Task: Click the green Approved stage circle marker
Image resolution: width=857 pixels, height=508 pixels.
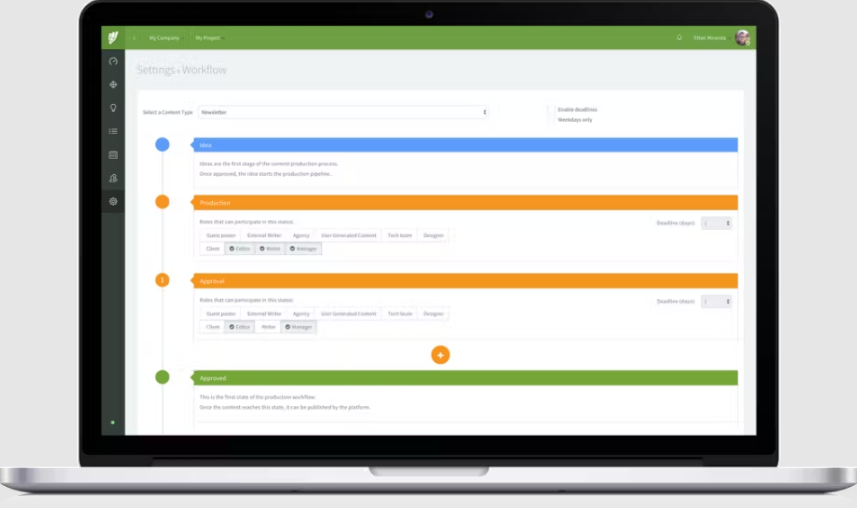Action: 162,377
